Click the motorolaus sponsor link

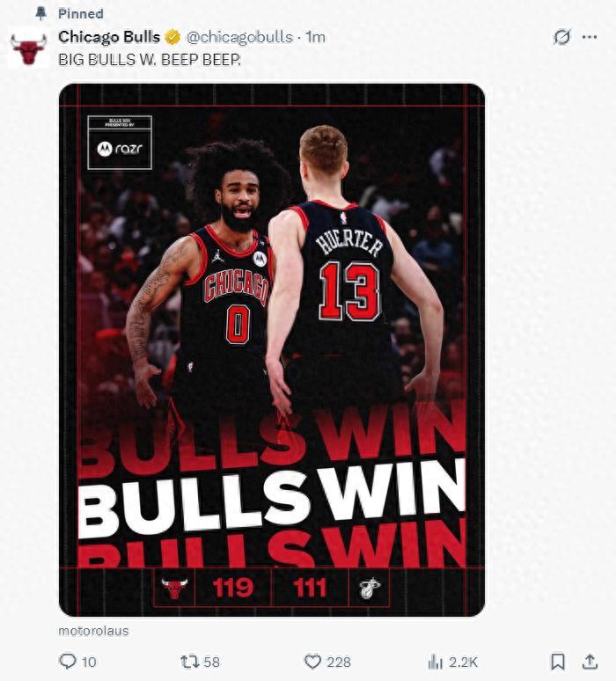[x=93, y=631]
